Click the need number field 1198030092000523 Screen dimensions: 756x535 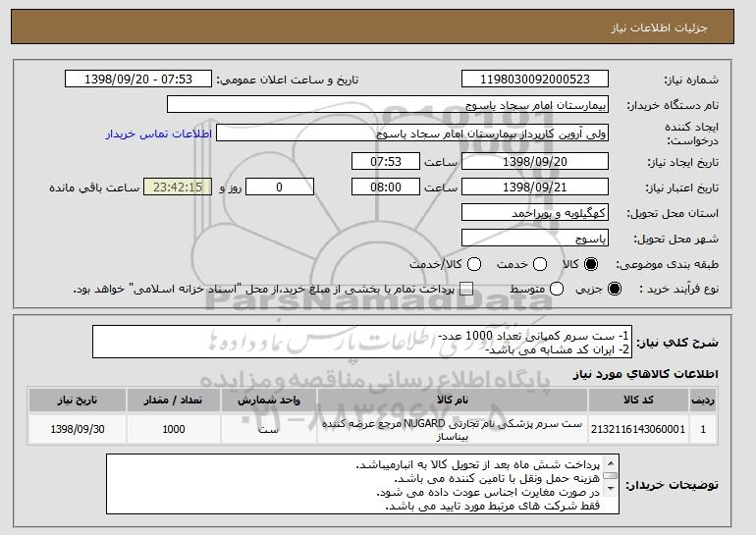click(535, 80)
